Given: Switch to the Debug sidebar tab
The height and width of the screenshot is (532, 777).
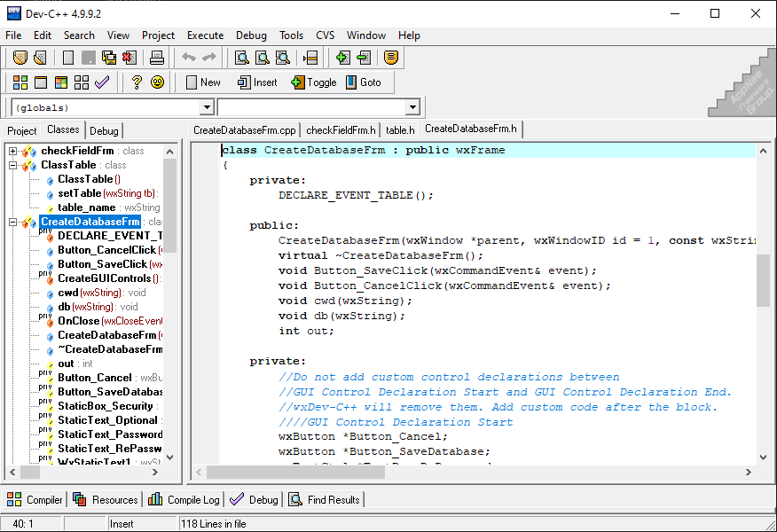Looking at the screenshot, I should 104,130.
